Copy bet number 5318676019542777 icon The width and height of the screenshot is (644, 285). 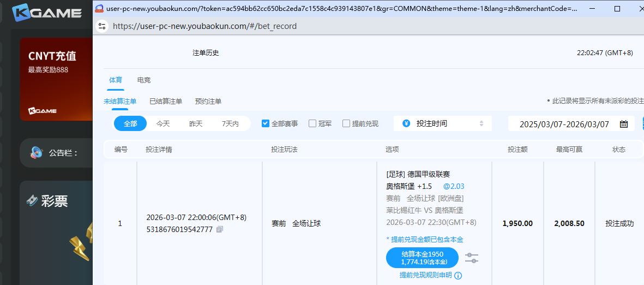(220, 229)
